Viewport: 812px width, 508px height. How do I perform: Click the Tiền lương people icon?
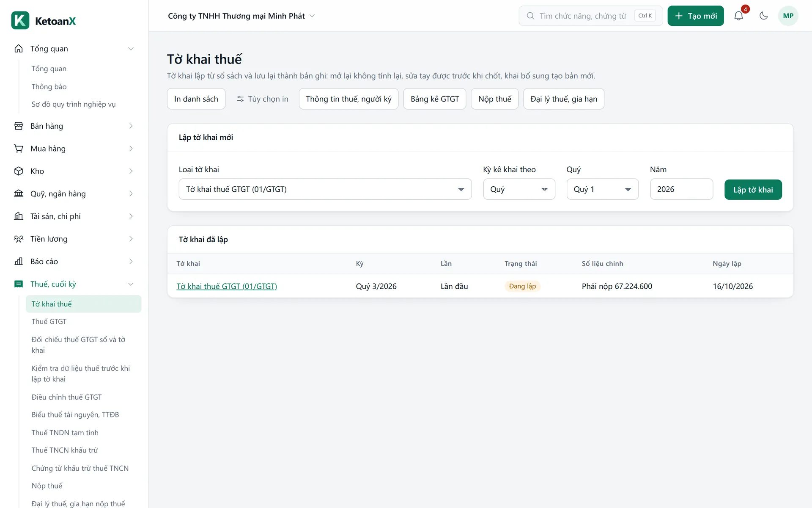pyautogui.click(x=19, y=239)
